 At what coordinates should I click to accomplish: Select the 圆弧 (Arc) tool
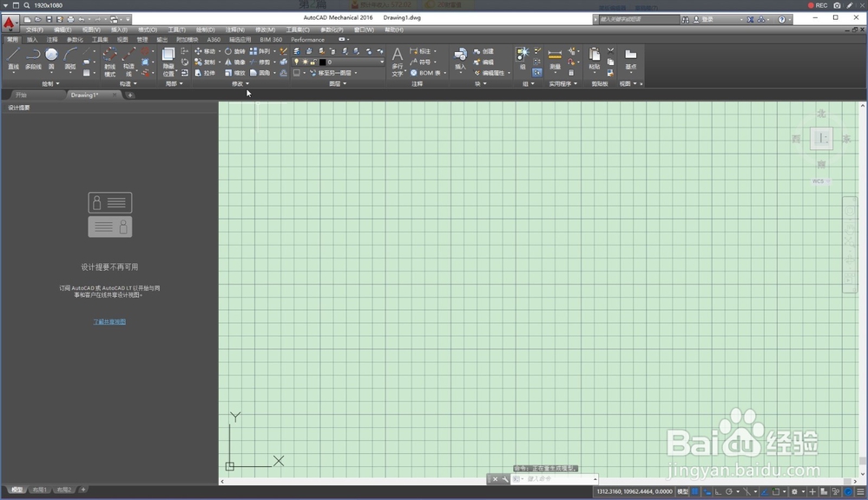click(70, 59)
